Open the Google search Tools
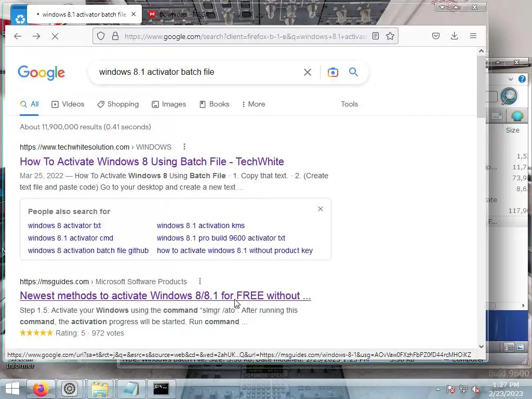The width and height of the screenshot is (532, 399). (350, 104)
